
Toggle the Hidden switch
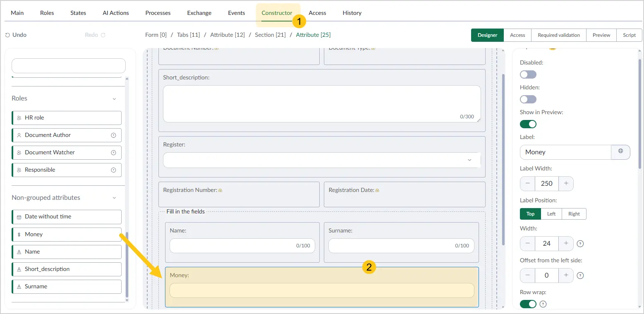point(528,99)
